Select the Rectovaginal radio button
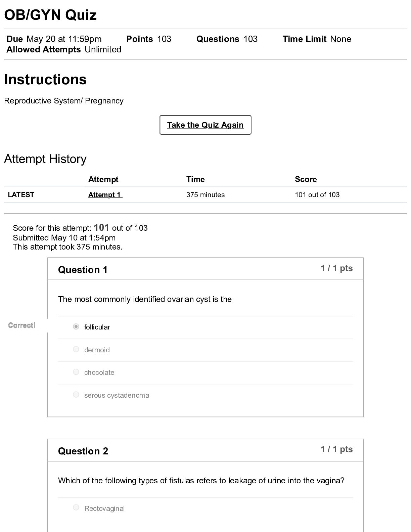 tap(76, 507)
